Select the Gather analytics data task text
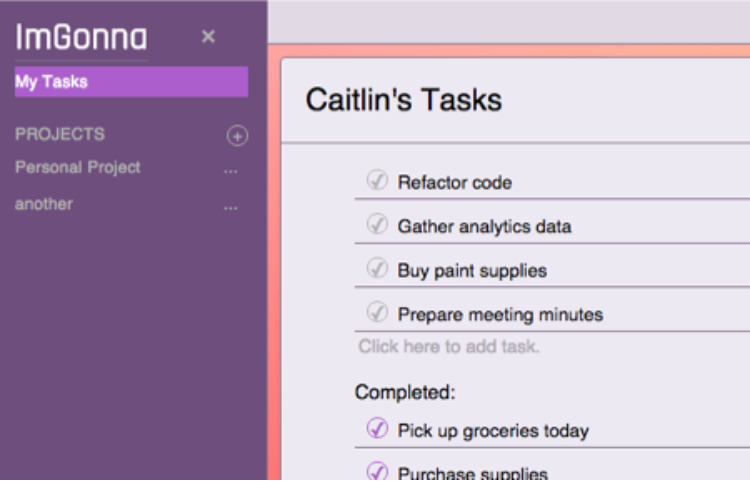750x481 pixels. 485,227
